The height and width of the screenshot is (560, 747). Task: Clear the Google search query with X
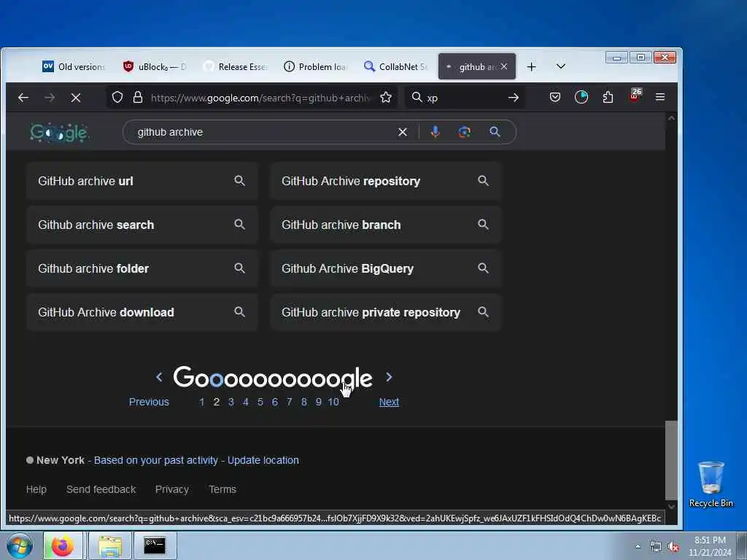[403, 132]
